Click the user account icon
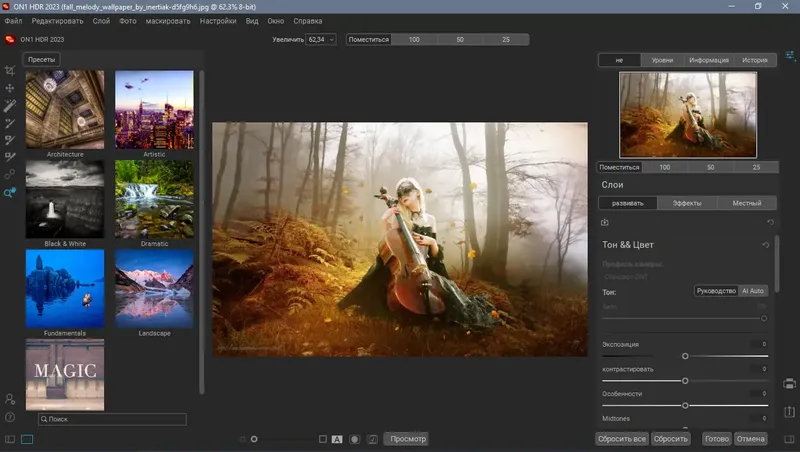The image size is (800, 452). coord(10,400)
